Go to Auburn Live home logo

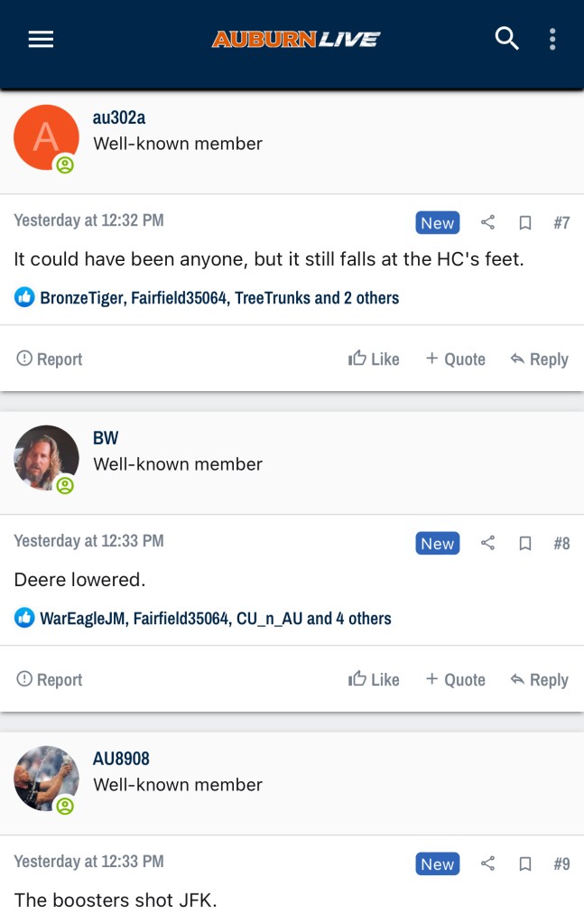[x=296, y=39]
